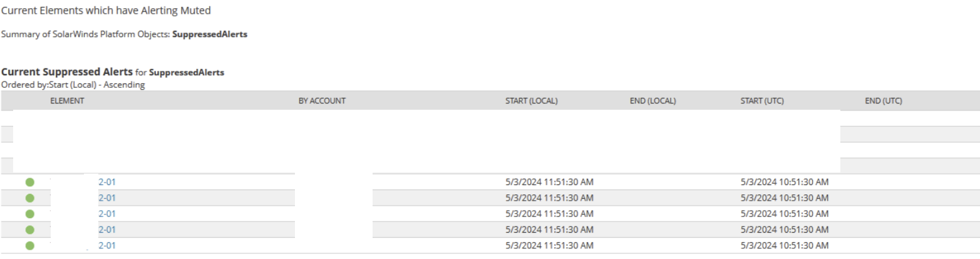
Task: Open the 2-01 element link in last row
Action: coord(107,246)
